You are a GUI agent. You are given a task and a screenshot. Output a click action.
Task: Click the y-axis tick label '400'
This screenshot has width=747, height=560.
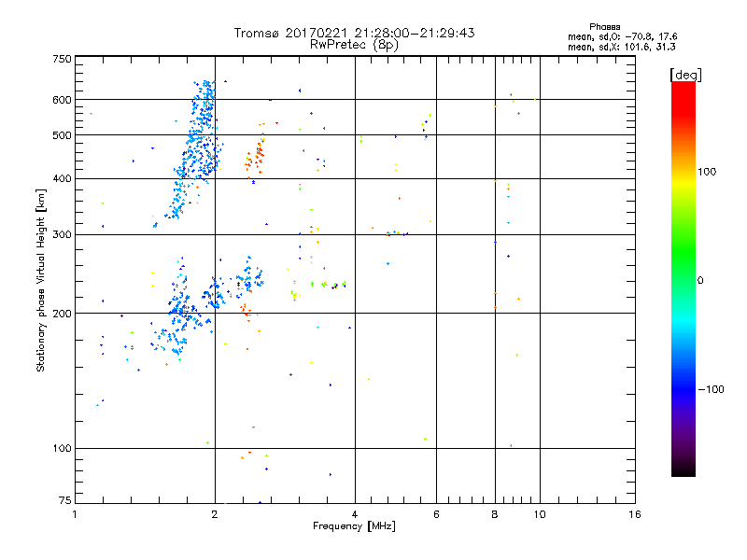(x=62, y=178)
